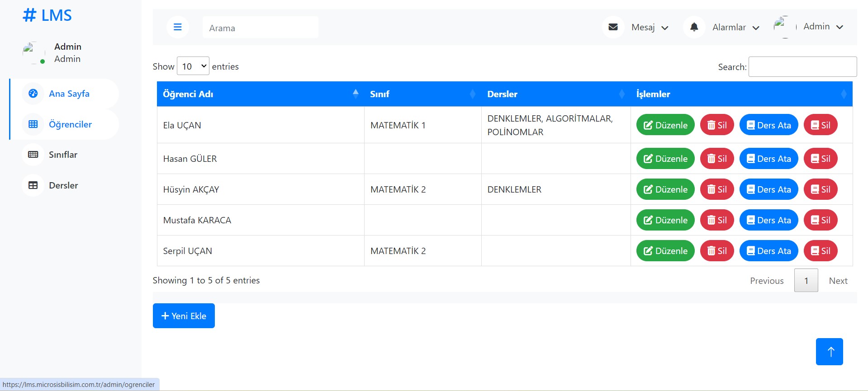The image size is (868, 391).
Task: Sort table by Sınıf column
Action: [422, 94]
